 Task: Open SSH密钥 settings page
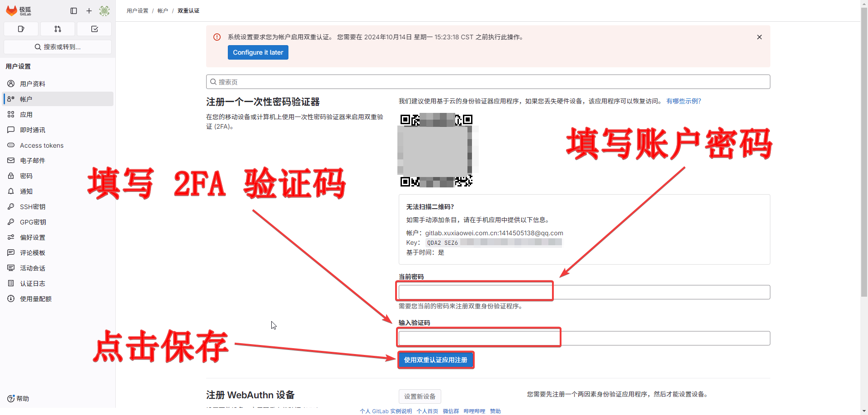[x=33, y=207]
